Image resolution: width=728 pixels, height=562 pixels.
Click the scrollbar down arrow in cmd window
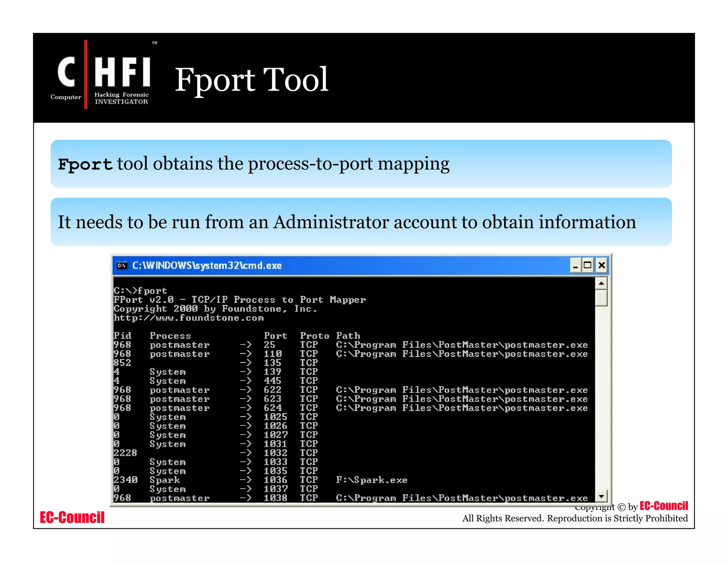(601, 496)
